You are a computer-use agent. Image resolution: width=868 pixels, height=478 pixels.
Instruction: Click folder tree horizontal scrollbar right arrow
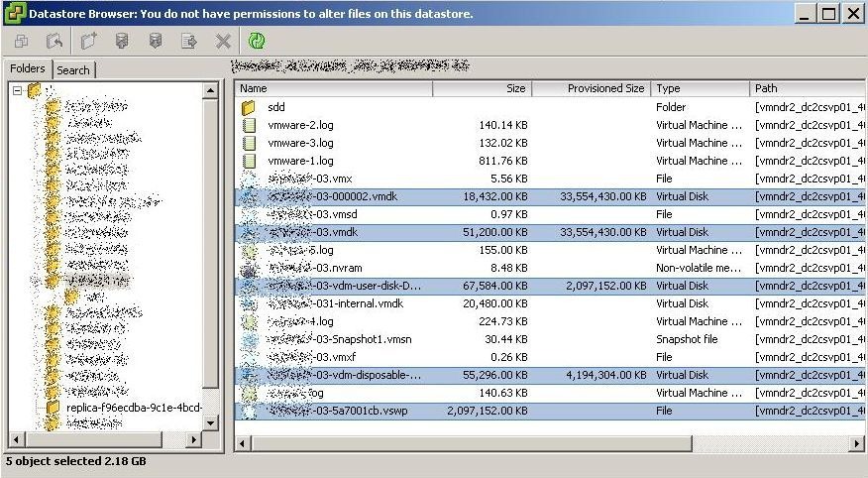click(194, 439)
